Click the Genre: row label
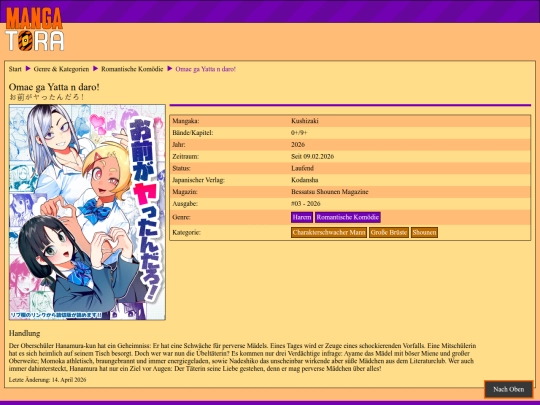 coord(181,217)
